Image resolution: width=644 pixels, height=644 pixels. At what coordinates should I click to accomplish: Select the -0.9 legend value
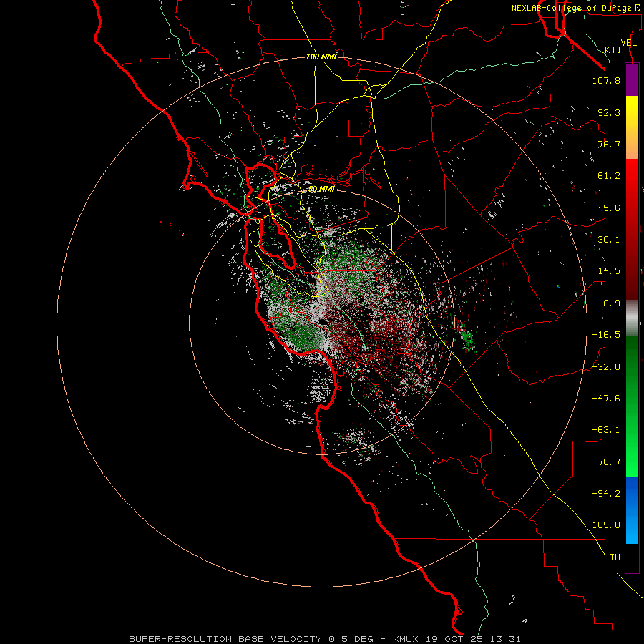point(609,303)
